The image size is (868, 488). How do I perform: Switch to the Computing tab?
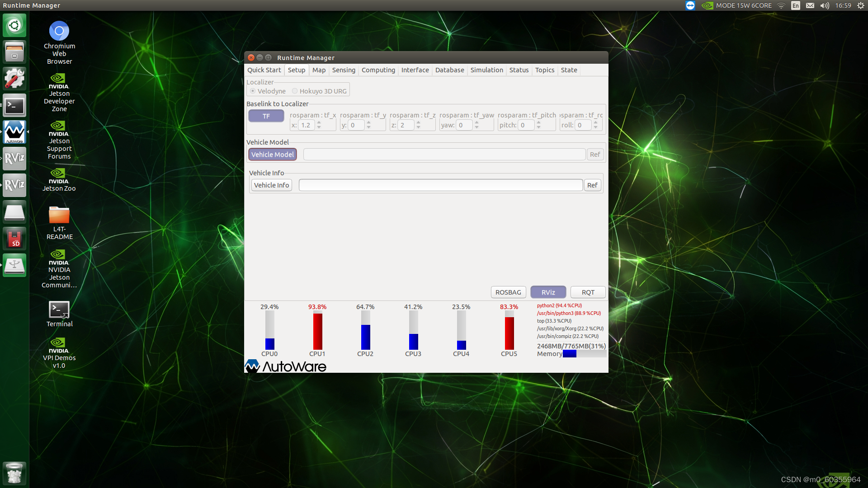378,70
